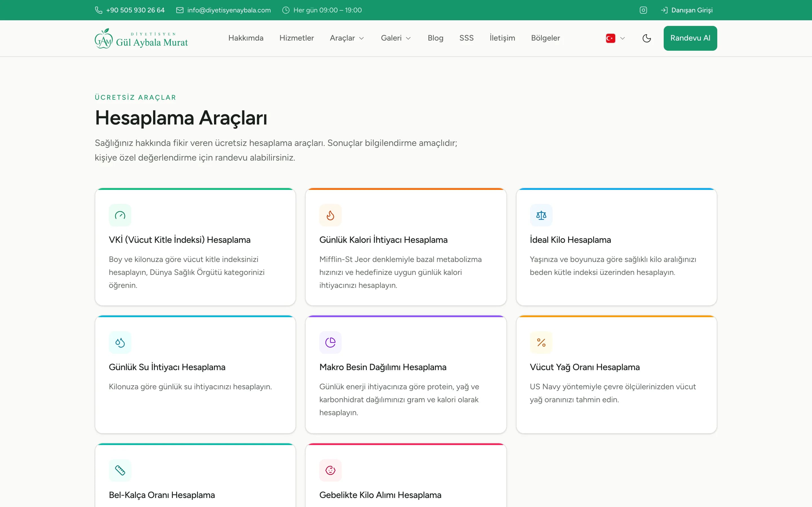Click the Randevu Al button
Viewport: 812px width, 507px height.
(x=690, y=38)
